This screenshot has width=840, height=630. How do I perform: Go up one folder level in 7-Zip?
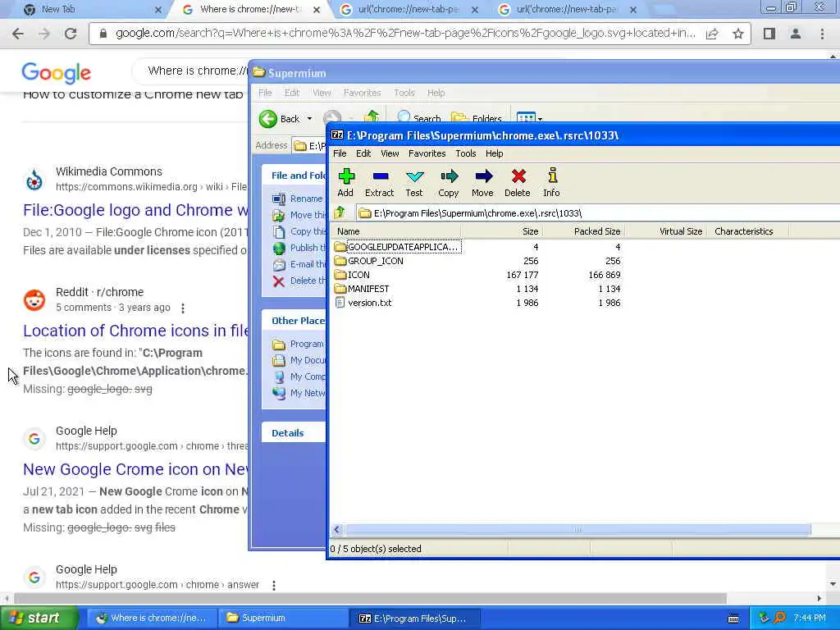(340, 213)
